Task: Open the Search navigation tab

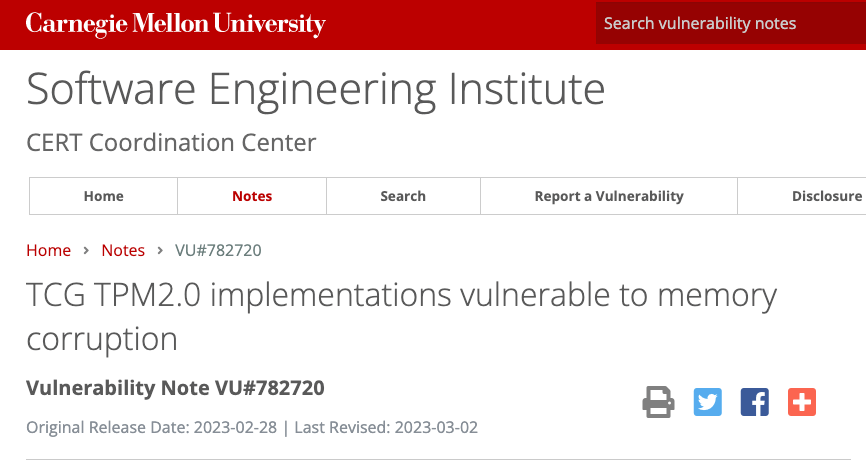Action: [x=403, y=196]
